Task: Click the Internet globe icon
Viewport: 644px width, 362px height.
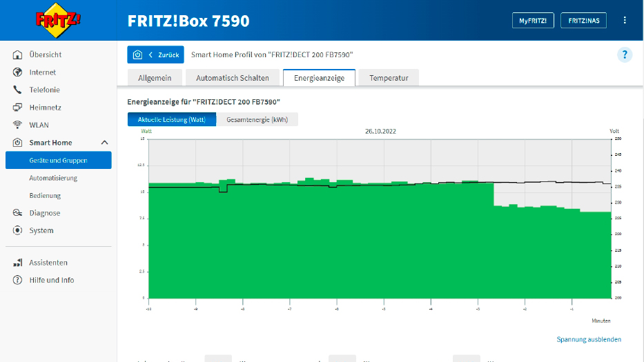Action: [x=17, y=72]
